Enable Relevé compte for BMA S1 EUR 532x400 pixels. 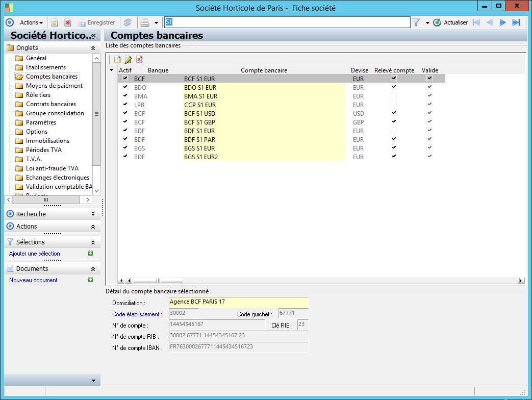(x=393, y=96)
